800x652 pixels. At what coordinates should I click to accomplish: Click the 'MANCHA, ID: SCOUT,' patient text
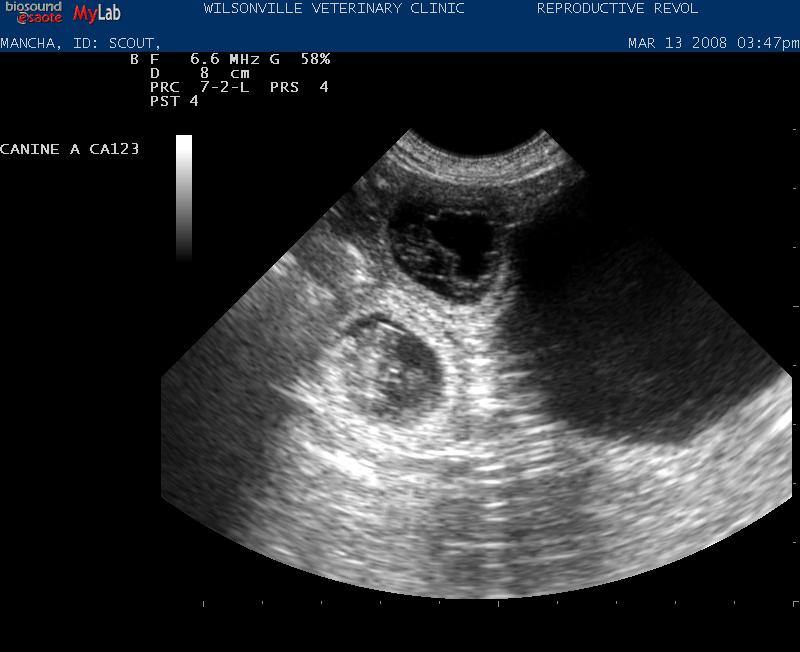coord(80,43)
